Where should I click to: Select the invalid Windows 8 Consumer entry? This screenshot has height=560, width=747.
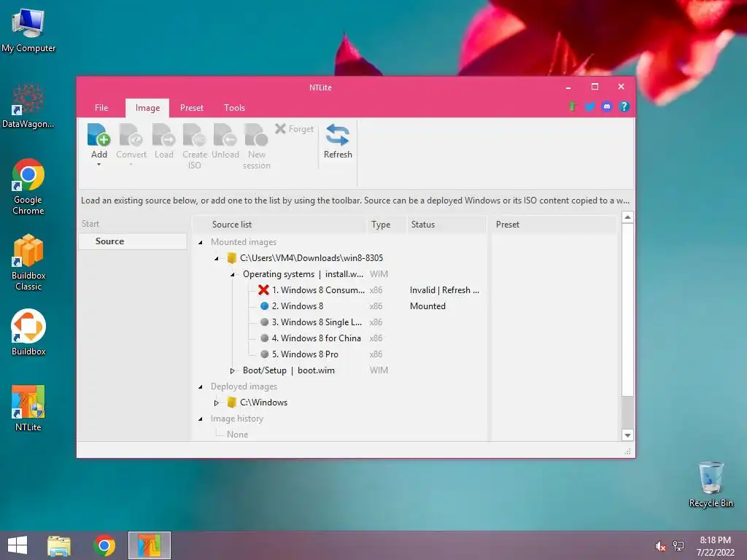[x=318, y=290]
